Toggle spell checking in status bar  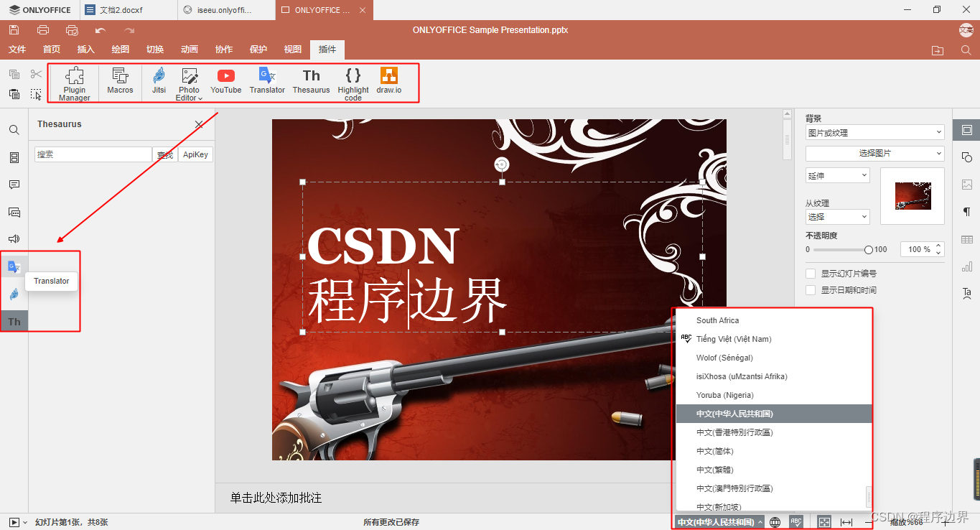pyautogui.click(x=795, y=522)
